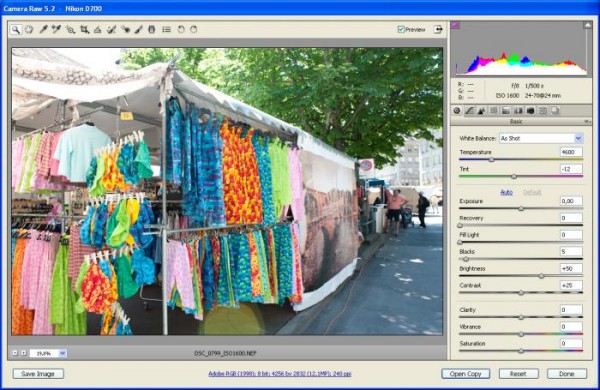
Task: Select the Targeted Adjustment tool
Action: 70,29
